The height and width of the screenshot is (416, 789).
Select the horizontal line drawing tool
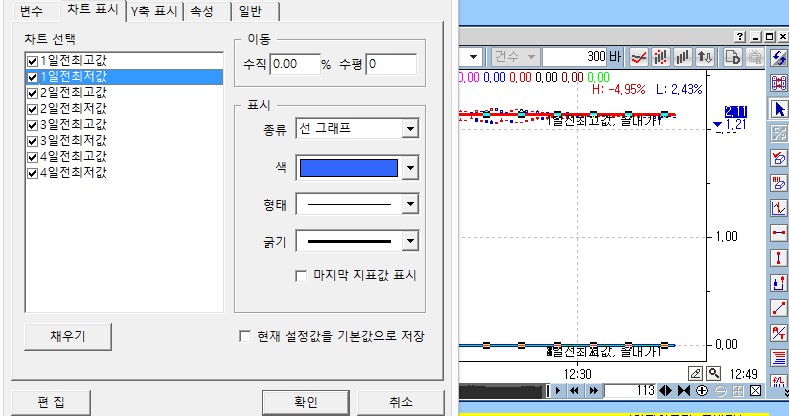coord(779,233)
